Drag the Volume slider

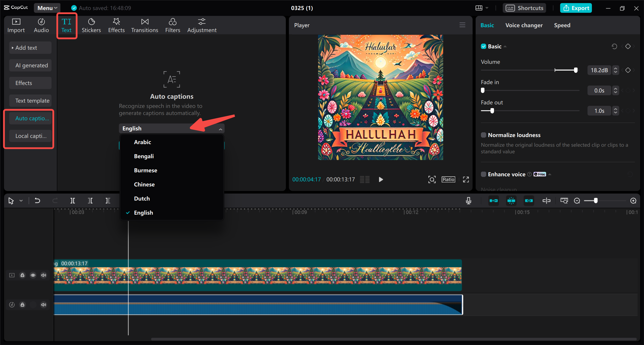[x=576, y=70]
